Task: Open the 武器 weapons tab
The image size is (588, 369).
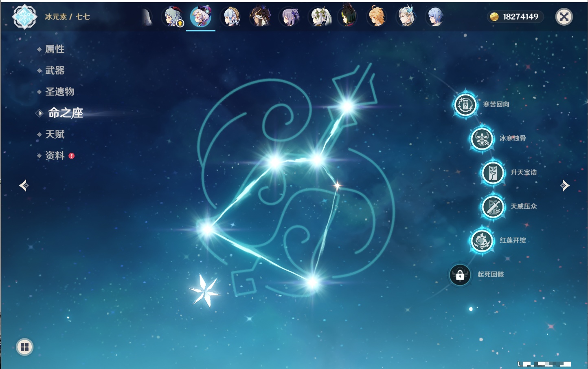Action: [55, 71]
